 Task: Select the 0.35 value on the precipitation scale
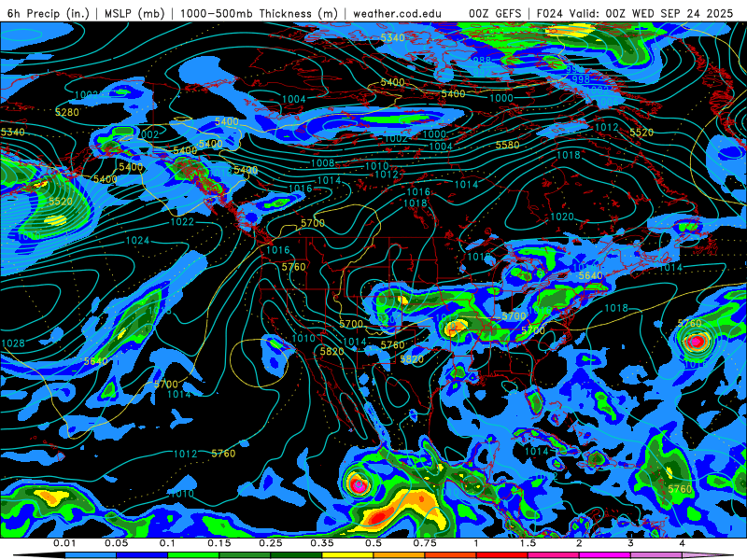point(322,543)
